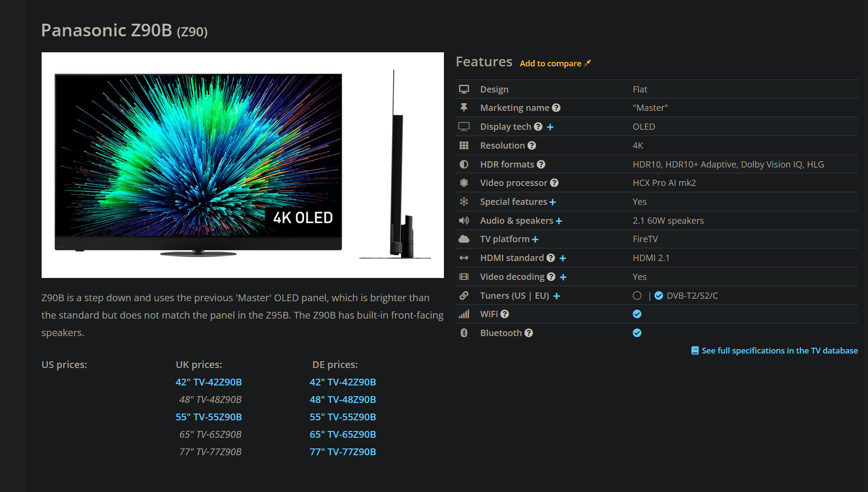Click the Bluetooth blue checkmark
This screenshot has width=868, height=492.
pos(637,333)
